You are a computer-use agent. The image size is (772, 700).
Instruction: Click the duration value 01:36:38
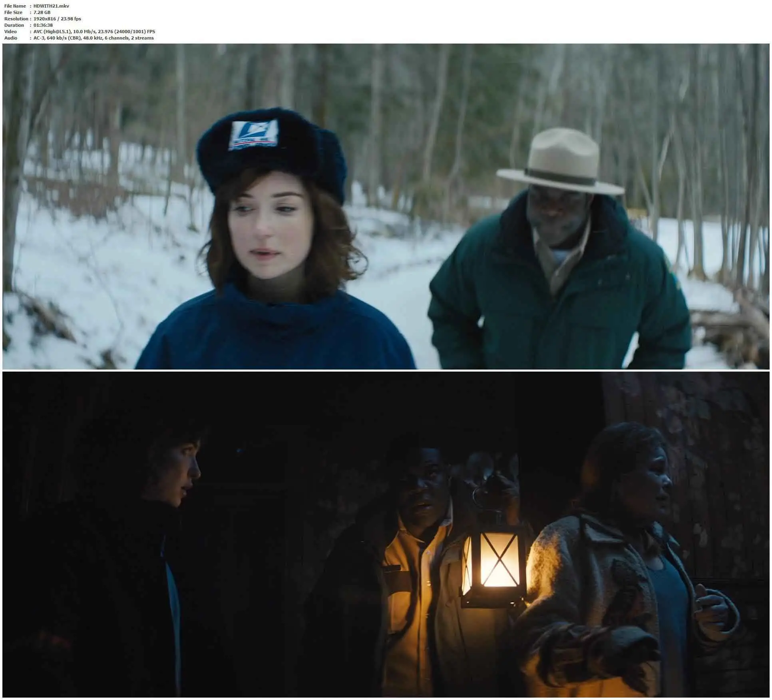tap(43, 25)
